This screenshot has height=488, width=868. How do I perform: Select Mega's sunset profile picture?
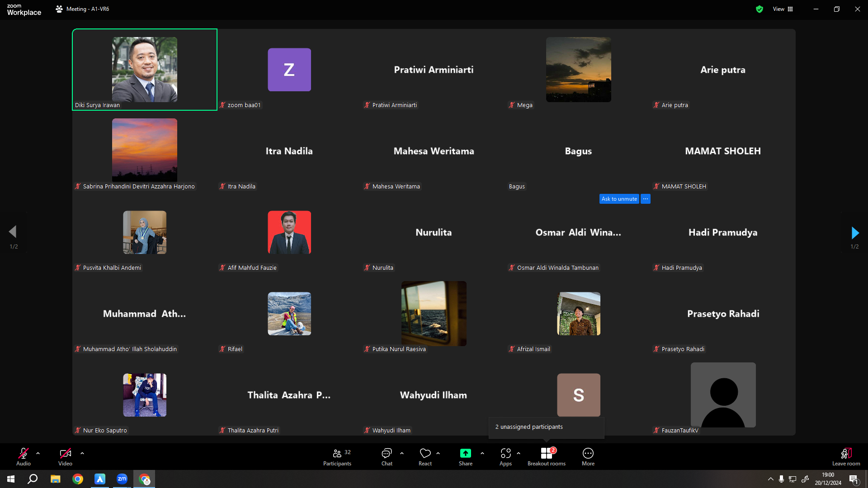pos(579,70)
